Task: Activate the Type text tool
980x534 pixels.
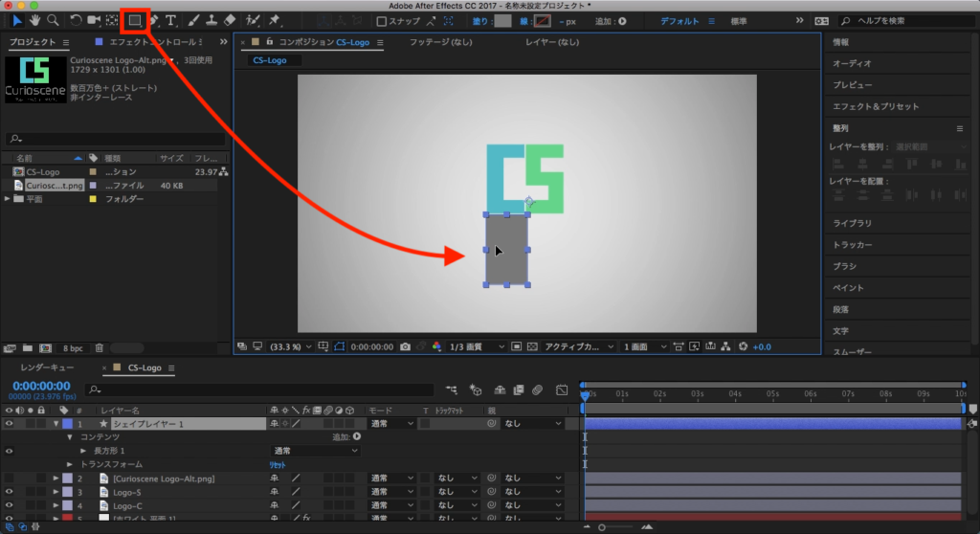Action: tap(170, 20)
